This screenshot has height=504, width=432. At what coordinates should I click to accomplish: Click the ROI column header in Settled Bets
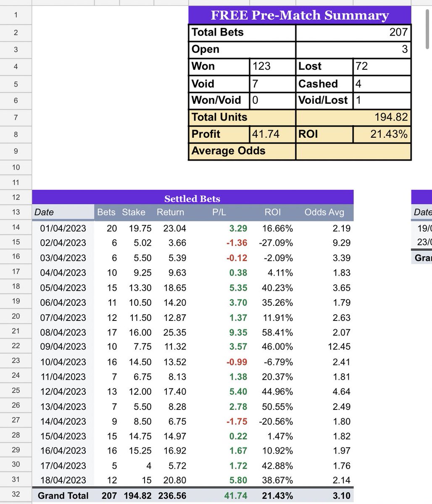point(273,213)
